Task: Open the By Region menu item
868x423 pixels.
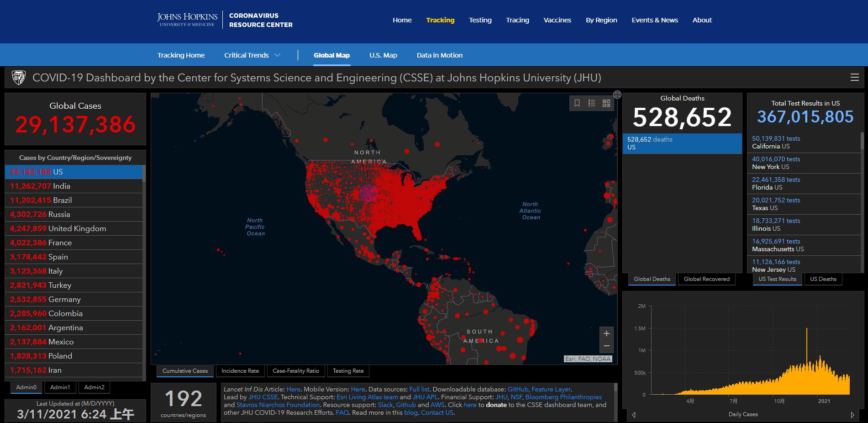Action: 601,20
